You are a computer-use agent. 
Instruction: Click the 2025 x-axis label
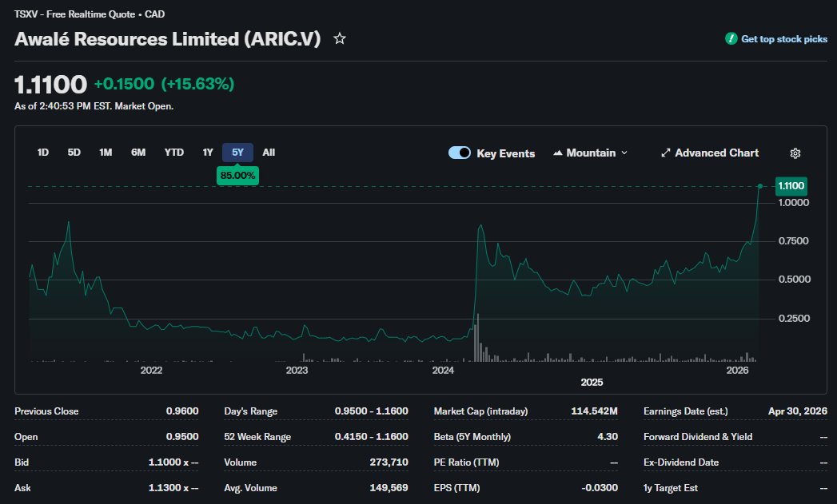point(592,383)
